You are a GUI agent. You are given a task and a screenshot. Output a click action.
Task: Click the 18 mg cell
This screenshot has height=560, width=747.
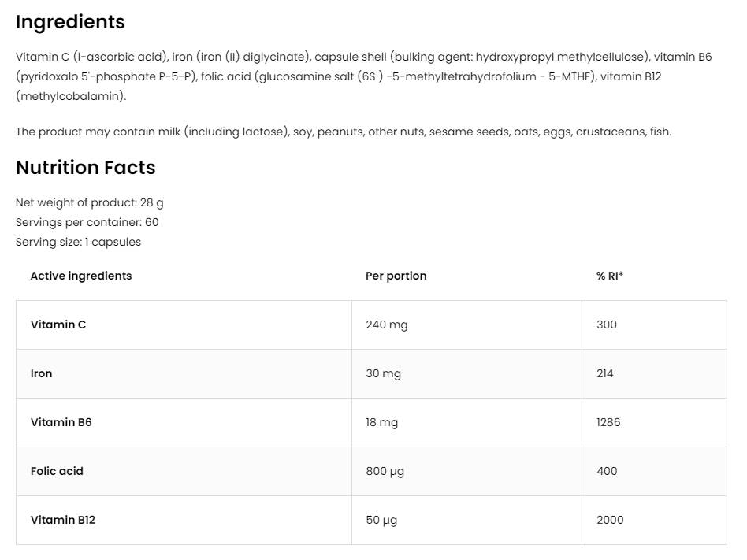pos(381,422)
